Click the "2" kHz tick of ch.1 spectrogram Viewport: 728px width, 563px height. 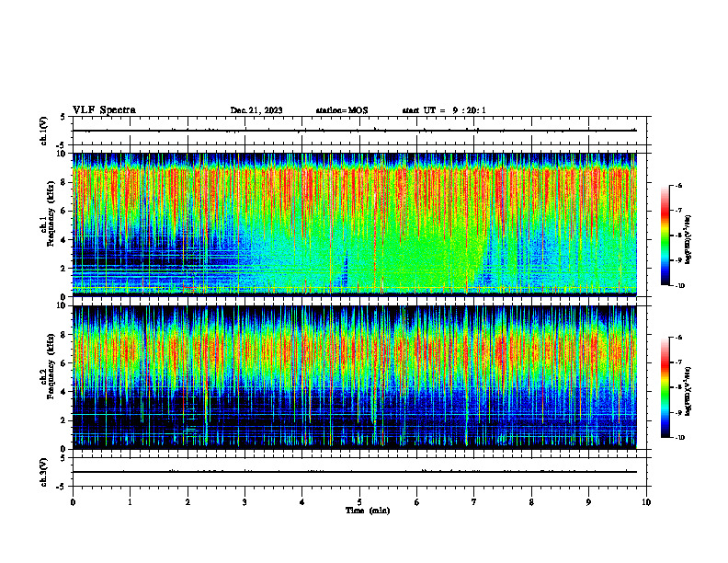[x=63, y=269]
